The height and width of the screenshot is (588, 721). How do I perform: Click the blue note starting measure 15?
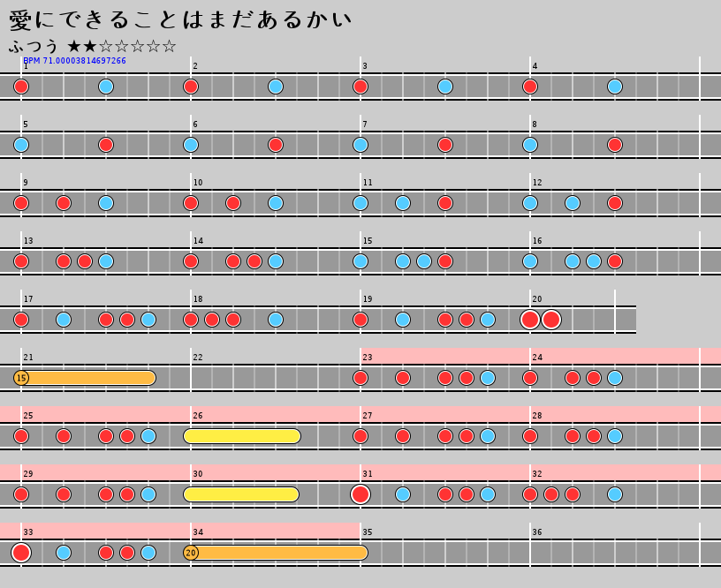(360, 261)
